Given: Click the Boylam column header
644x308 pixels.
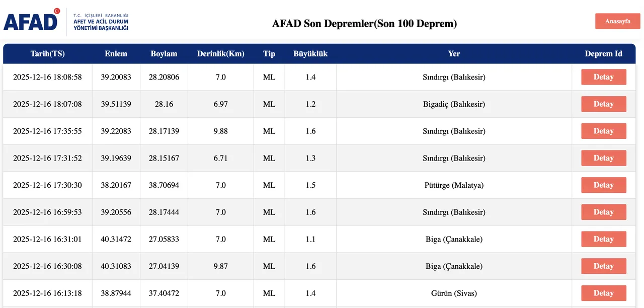Looking at the screenshot, I should [x=164, y=53].
